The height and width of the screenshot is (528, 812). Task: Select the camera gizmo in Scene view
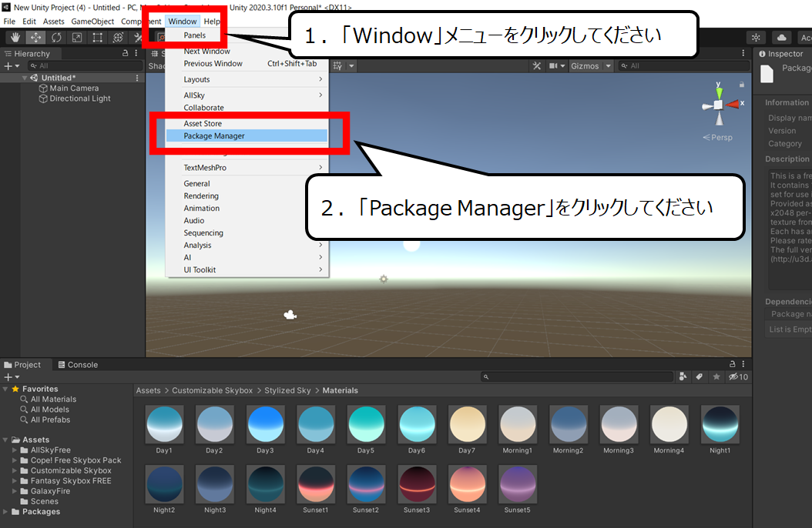[x=290, y=315]
